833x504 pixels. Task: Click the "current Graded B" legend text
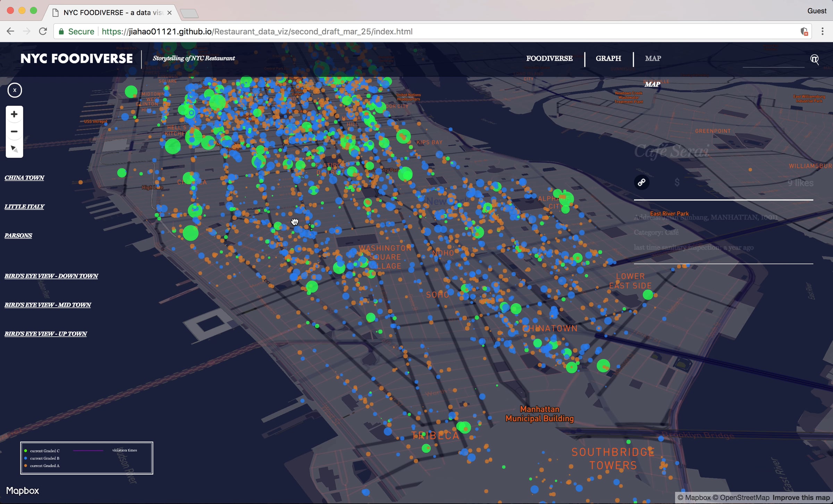45,458
